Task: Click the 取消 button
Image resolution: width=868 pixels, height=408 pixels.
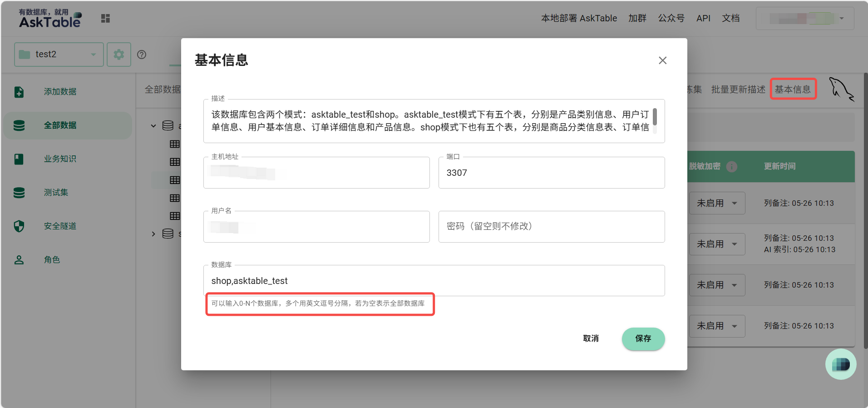Action: click(x=591, y=338)
